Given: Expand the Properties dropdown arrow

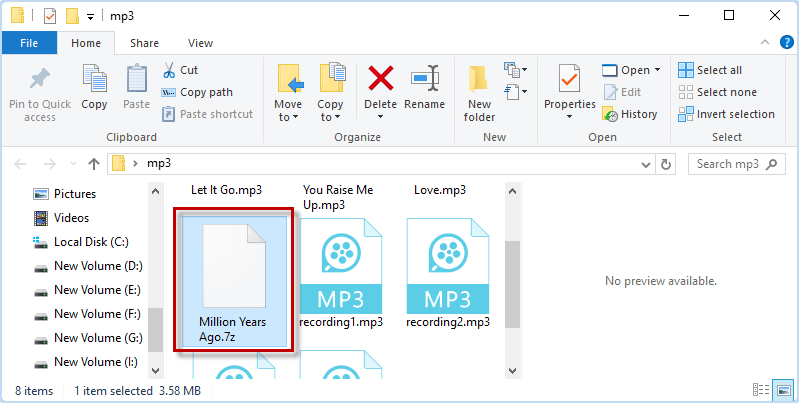Looking at the screenshot, I should pos(570,117).
